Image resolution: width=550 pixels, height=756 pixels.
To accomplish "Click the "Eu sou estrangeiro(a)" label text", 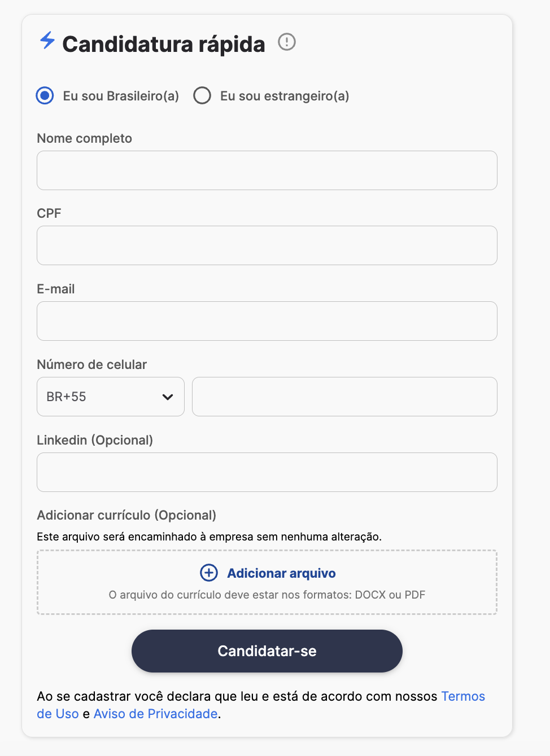I will pyautogui.click(x=285, y=96).
